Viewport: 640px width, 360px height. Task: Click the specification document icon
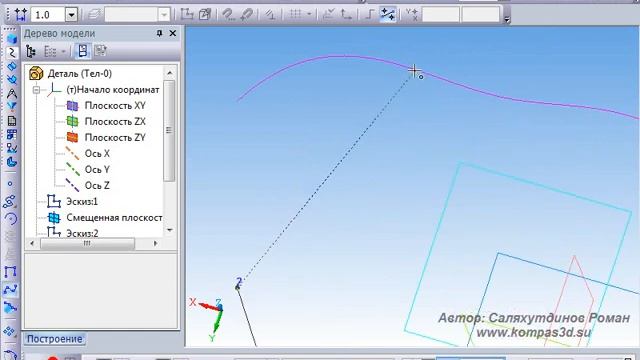point(11,121)
